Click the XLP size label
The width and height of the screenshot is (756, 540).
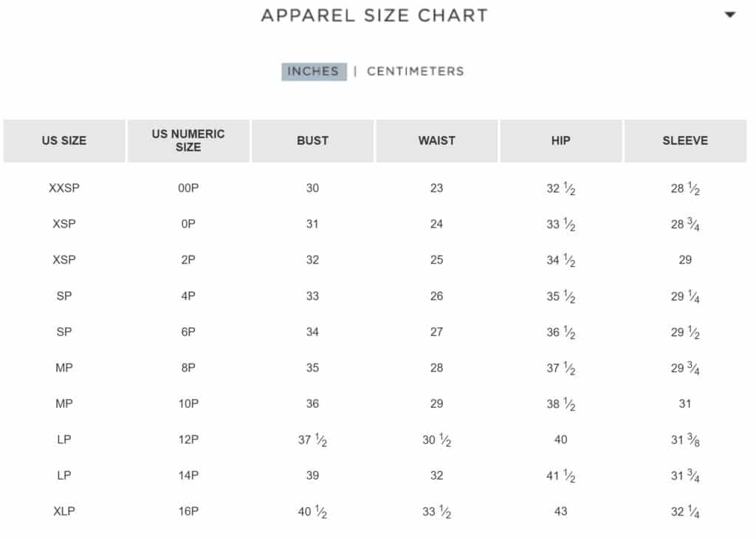coord(64,511)
